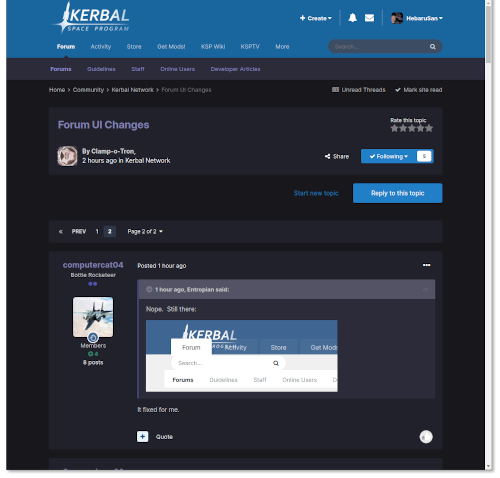Click the scrollbar up arrow
Image resolution: width=500 pixels, height=478 pixels.
pyautogui.click(x=488, y=2)
